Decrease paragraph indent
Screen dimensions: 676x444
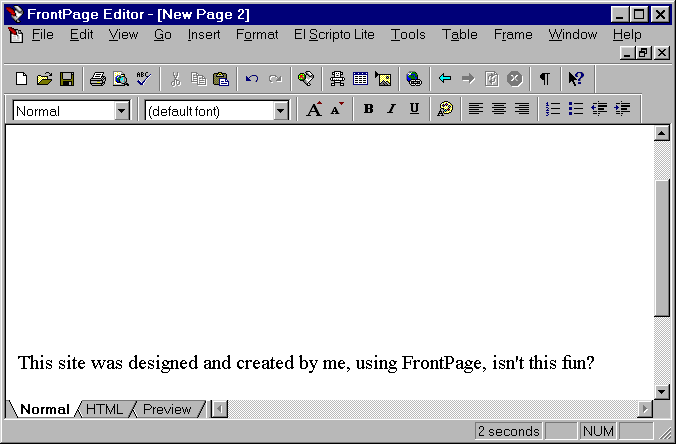coord(599,109)
